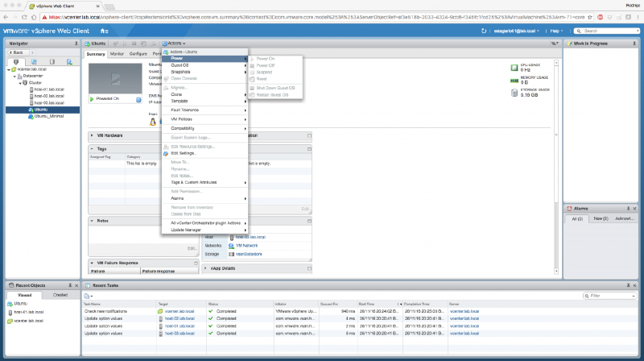Screen dimensions: 644x361
Task: Click the Navigator Back button
Action: coord(17,52)
